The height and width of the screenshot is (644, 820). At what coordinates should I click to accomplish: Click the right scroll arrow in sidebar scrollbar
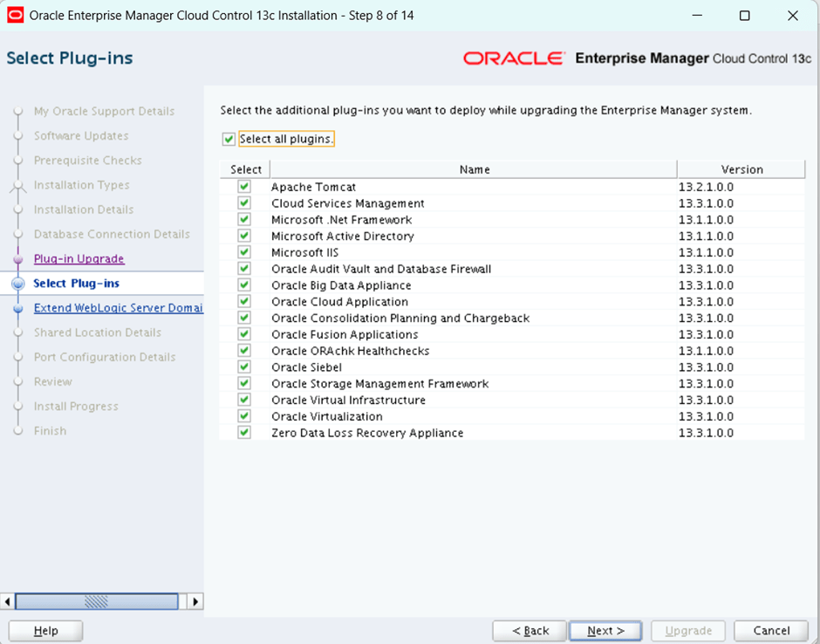[195, 601]
